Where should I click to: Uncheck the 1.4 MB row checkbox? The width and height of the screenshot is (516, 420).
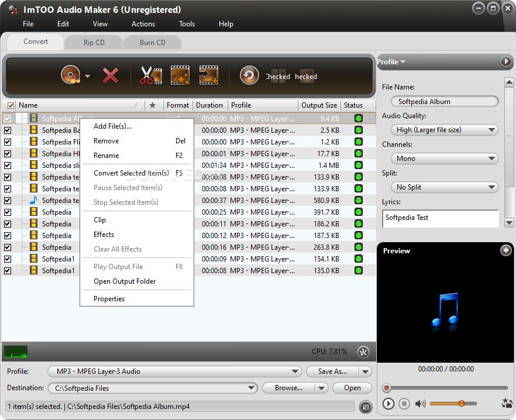point(8,166)
